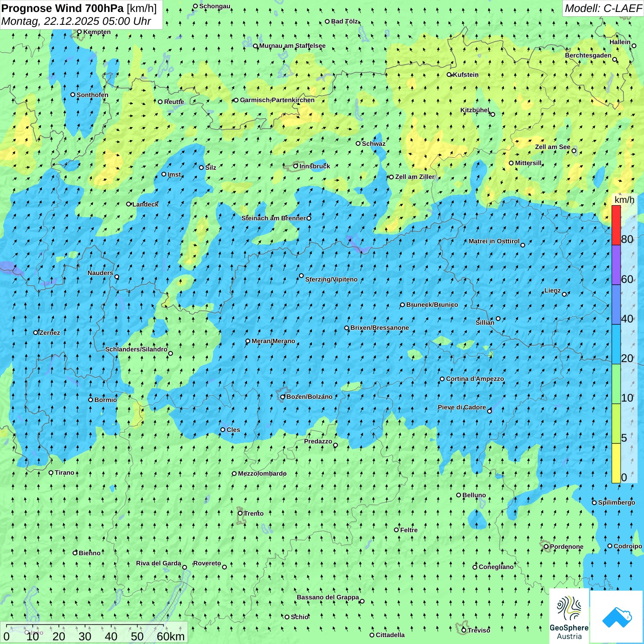Click the Murnau am Staffelsee label
644x644 pixels.
point(292,46)
